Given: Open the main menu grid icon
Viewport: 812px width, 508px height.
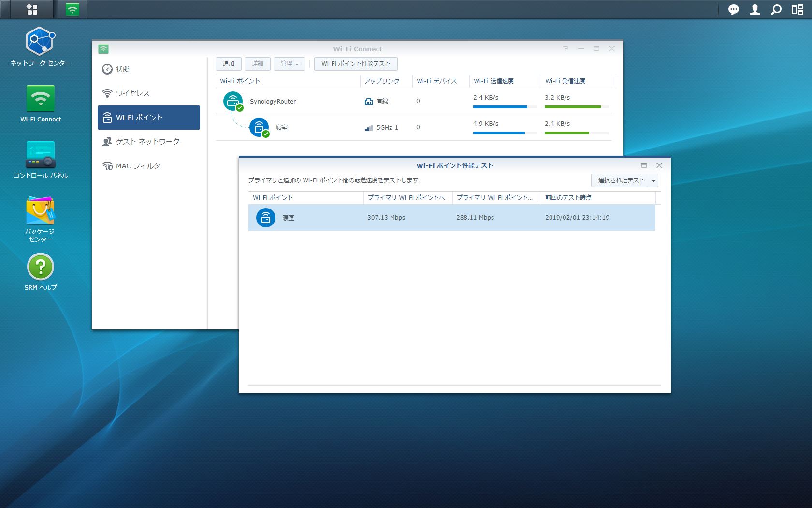Looking at the screenshot, I should [32, 9].
